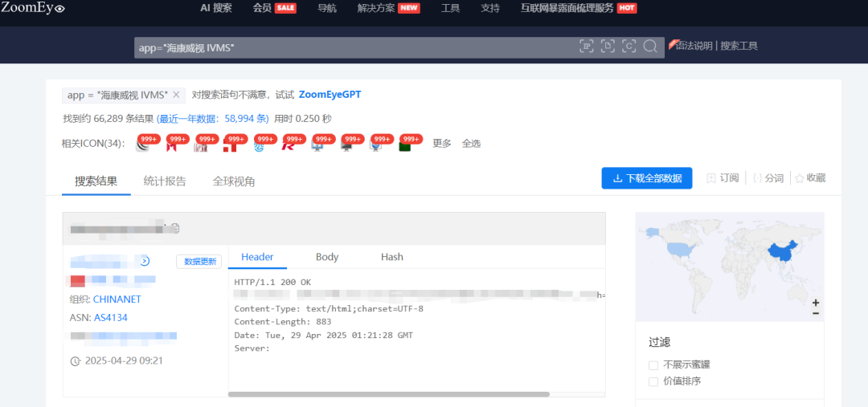Image resolution: width=868 pixels, height=407 pixels.
Task: Click the C scan icon in search box
Action: pos(628,46)
